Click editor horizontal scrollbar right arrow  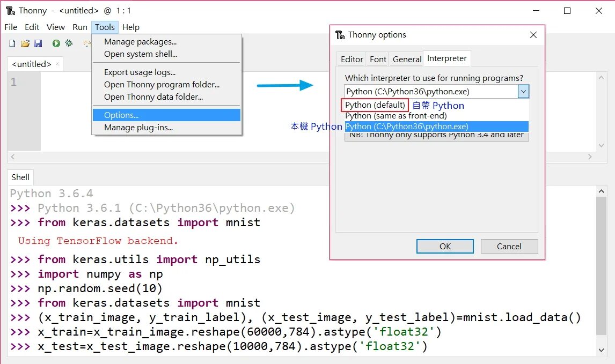click(x=589, y=157)
